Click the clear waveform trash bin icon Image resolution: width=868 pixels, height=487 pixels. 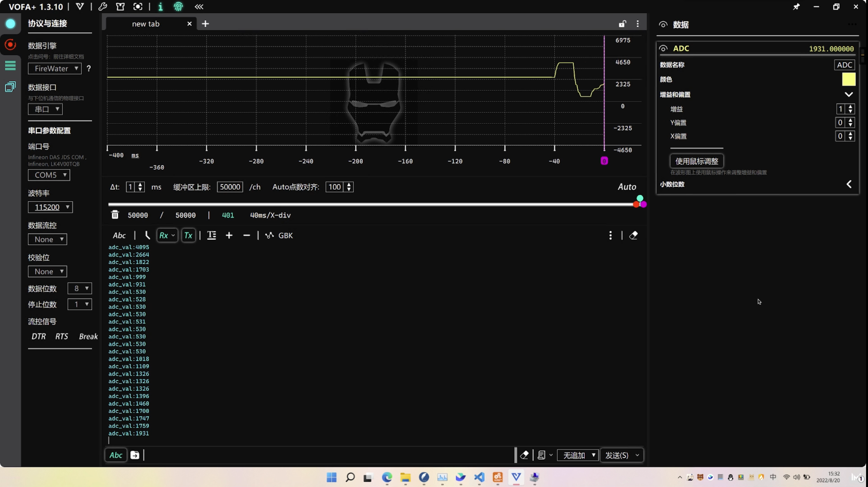[x=114, y=215]
